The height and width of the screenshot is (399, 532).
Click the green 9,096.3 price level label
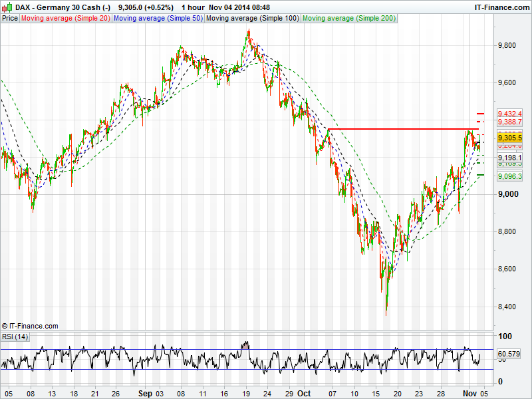[509, 176]
